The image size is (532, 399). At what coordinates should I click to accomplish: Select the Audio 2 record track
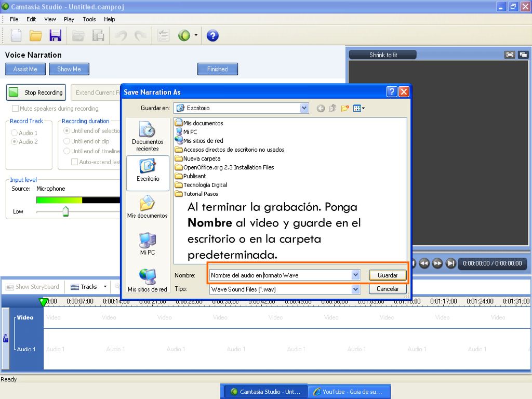pyautogui.click(x=14, y=141)
